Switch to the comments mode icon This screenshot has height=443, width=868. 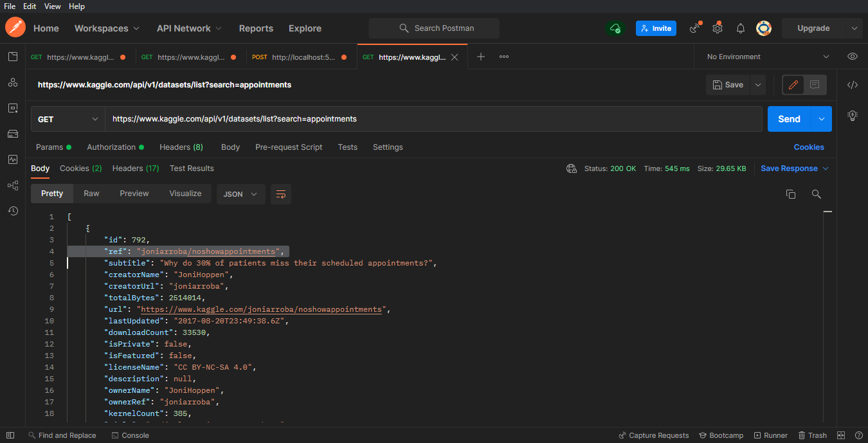(x=815, y=85)
